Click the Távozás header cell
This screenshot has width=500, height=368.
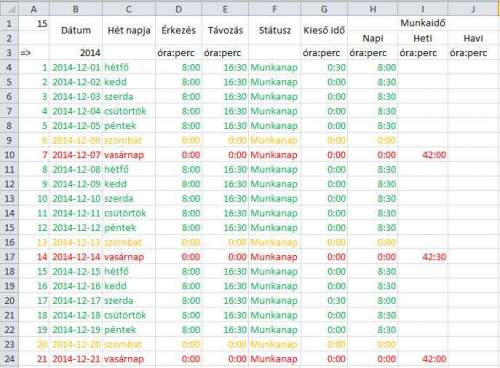pyautogui.click(x=225, y=30)
